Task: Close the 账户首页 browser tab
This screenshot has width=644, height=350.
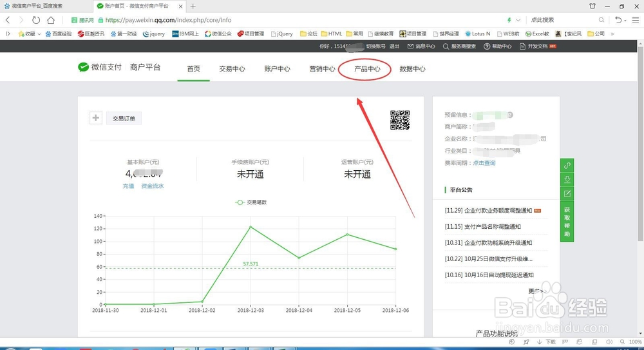Action: [x=181, y=6]
